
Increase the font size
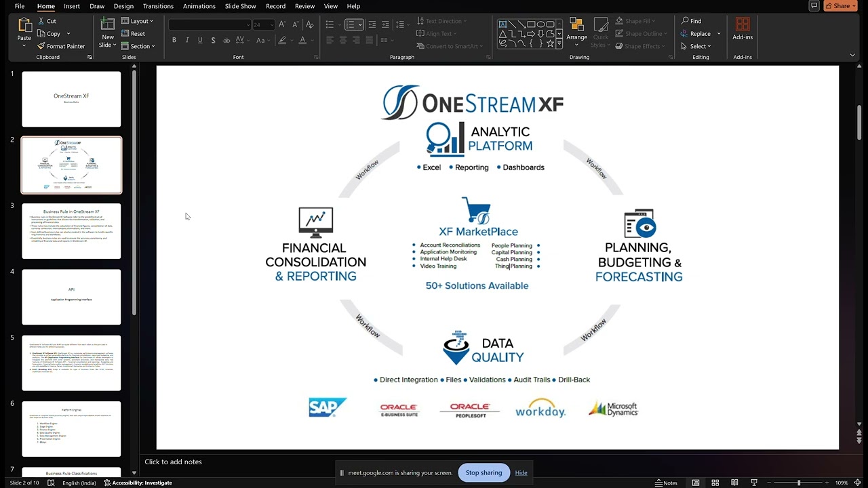282,24
